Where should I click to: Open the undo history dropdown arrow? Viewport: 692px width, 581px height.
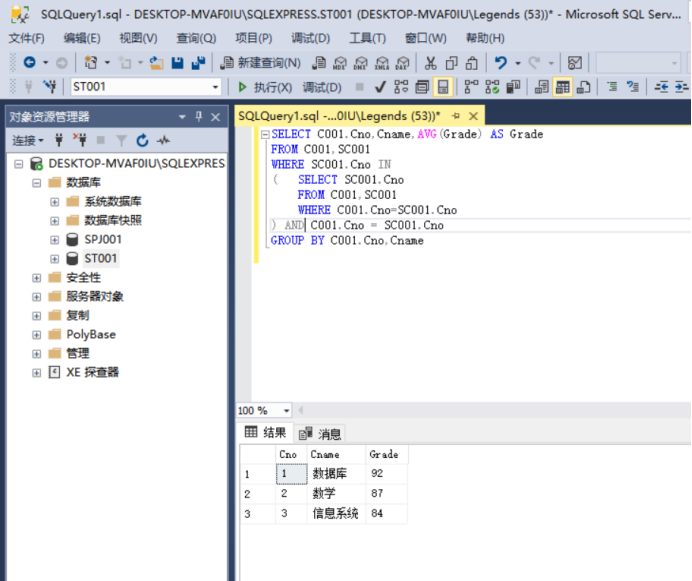(518, 63)
